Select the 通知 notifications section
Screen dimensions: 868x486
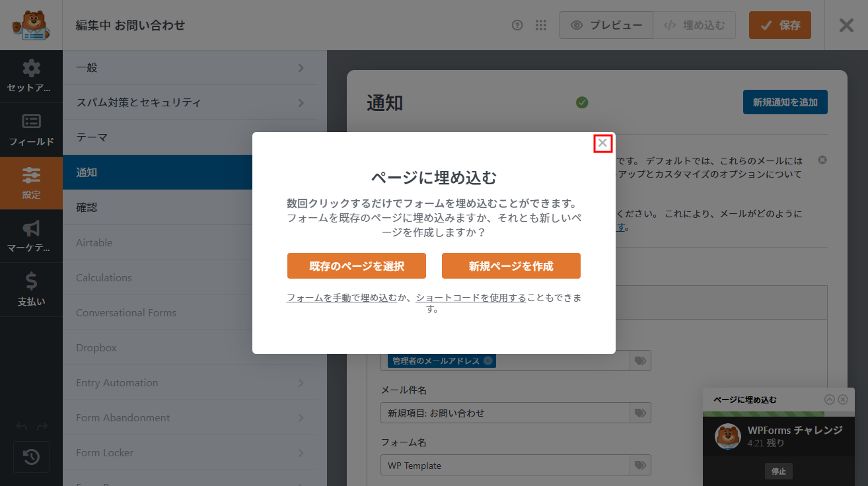pyautogui.click(x=157, y=172)
